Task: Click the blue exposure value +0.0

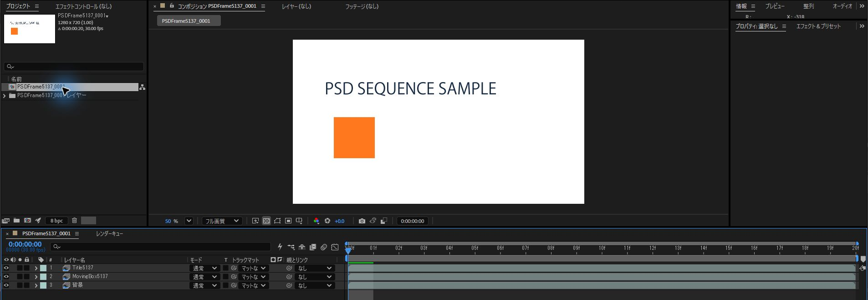Action: point(340,221)
